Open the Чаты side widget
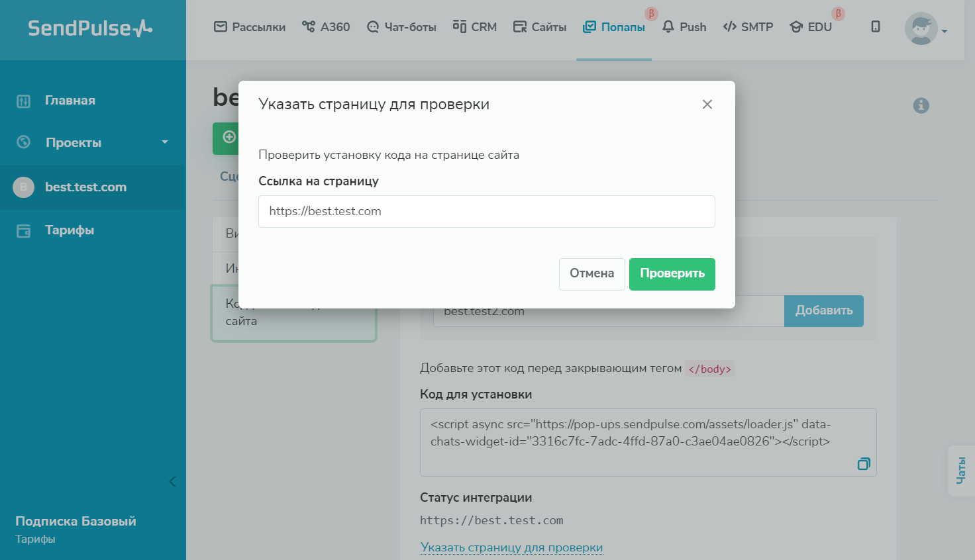 961,471
